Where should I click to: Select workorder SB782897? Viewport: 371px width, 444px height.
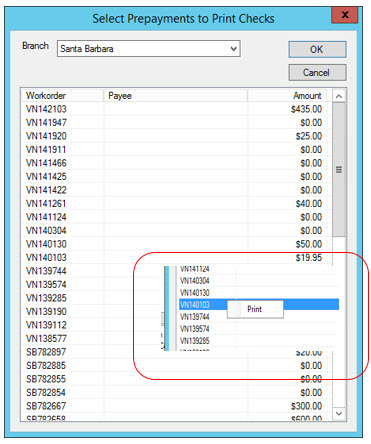pyautogui.click(x=46, y=352)
